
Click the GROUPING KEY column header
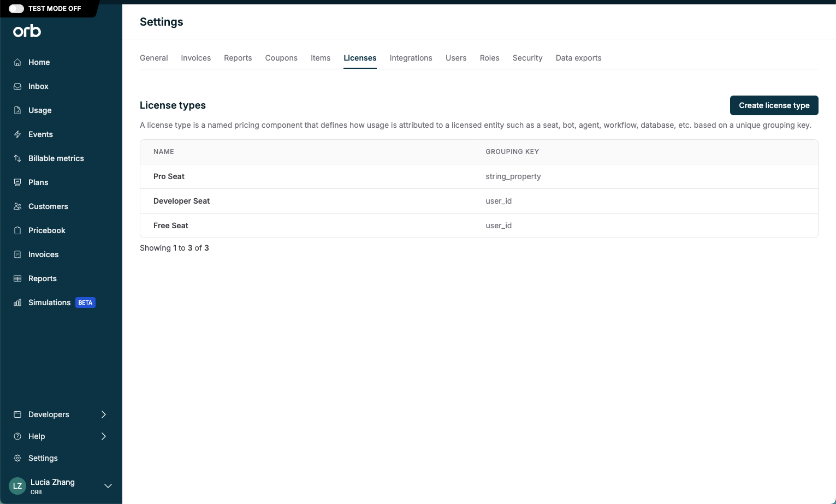tap(512, 152)
